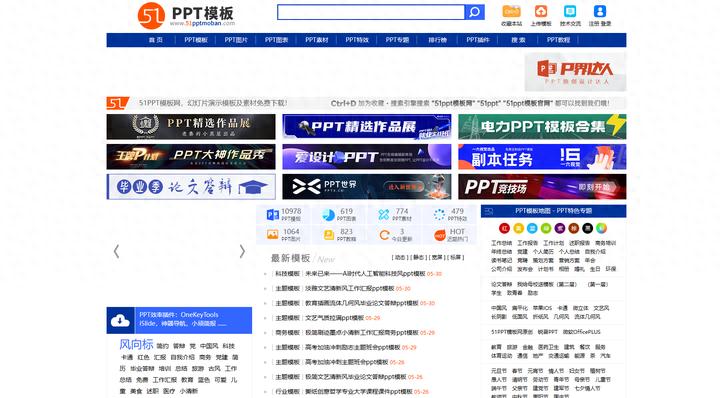This screenshot has height=398, width=720.
Task: Open PPT图表 in the navigation bar
Action: point(276,40)
